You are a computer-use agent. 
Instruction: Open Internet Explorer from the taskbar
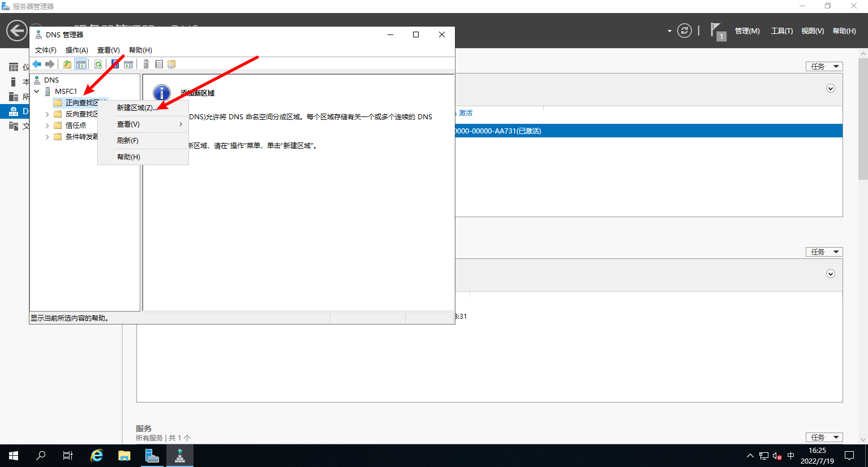tap(97, 456)
